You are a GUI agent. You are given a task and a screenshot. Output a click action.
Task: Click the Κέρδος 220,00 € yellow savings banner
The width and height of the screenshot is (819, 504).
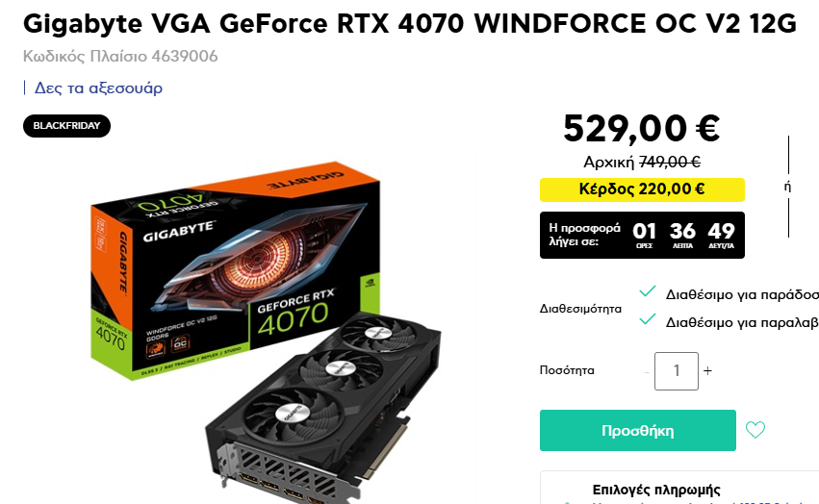point(642,189)
